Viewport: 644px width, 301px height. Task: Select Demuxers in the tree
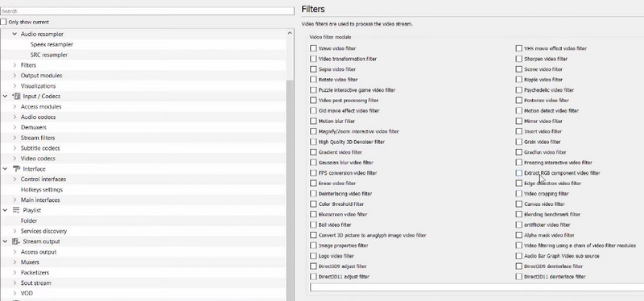34,127
